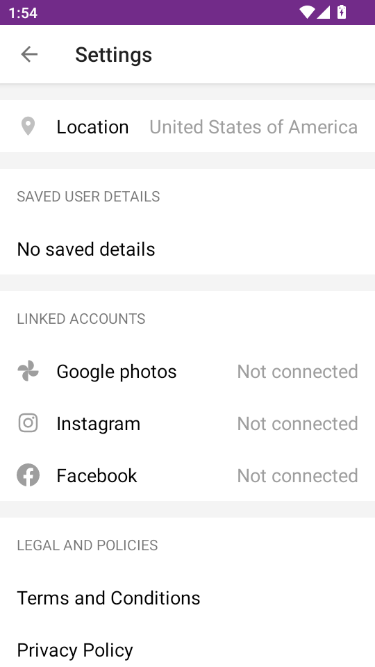Tap the cellular signal icon
Viewport: 375px width, 667px height.
click(324, 12)
